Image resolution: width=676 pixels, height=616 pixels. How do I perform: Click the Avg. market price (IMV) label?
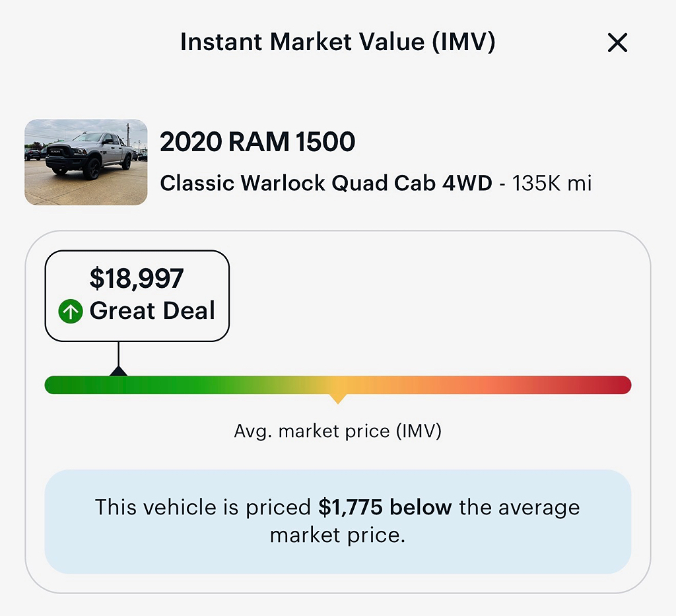[x=338, y=430]
